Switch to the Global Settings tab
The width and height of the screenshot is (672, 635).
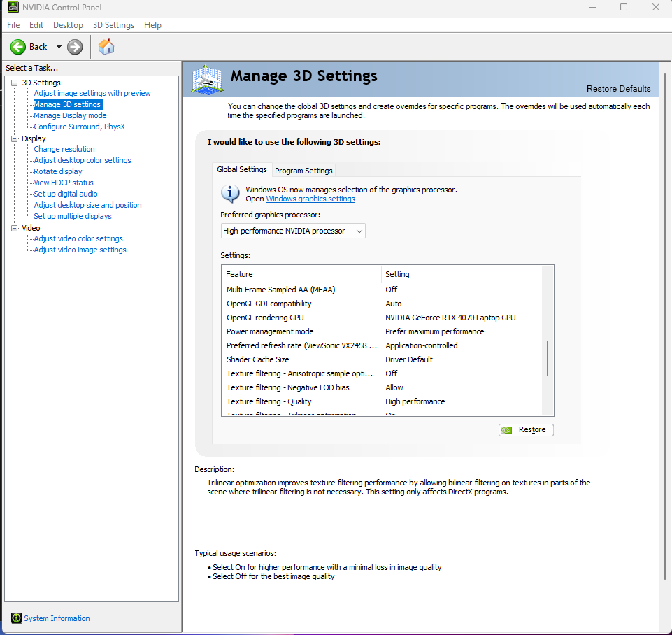242,169
